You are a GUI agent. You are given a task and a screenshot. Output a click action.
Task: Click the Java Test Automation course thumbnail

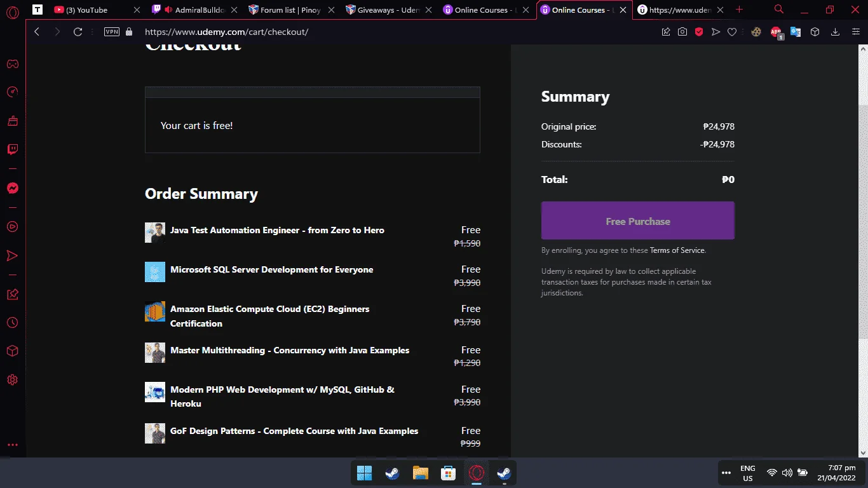155,233
